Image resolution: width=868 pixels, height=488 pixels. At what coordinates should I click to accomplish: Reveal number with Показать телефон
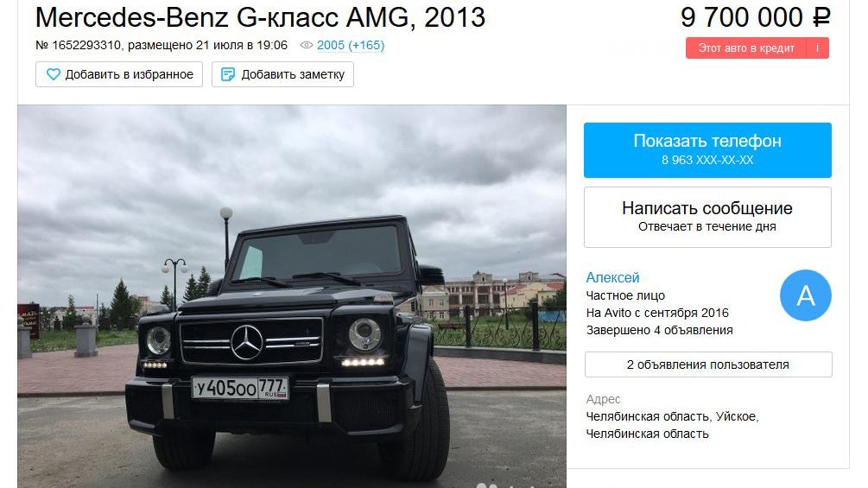707,150
